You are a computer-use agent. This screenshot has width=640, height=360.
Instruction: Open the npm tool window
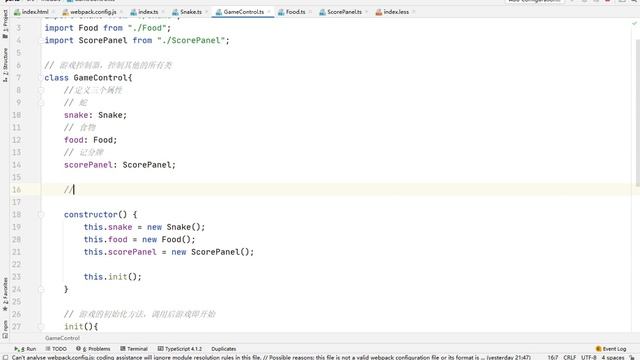point(5,329)
